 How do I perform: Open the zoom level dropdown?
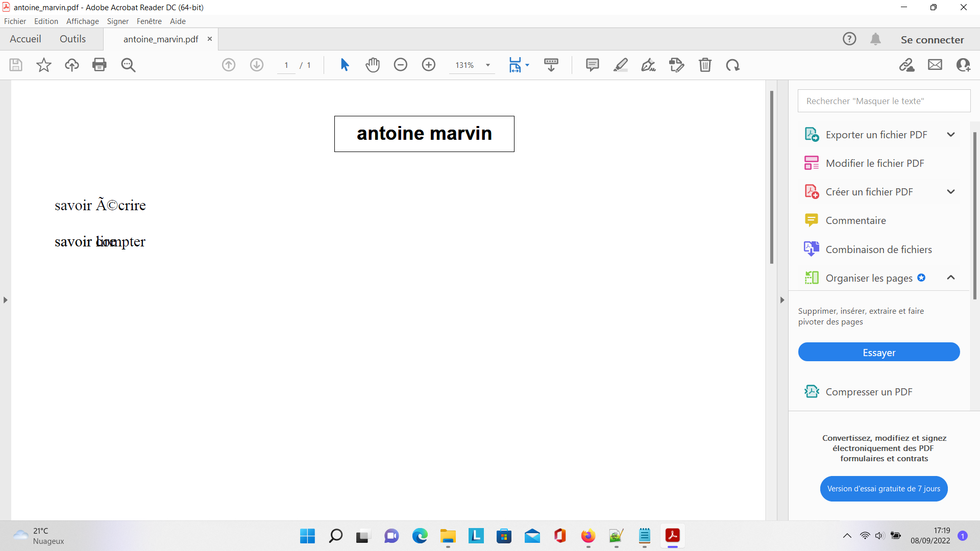487,65
